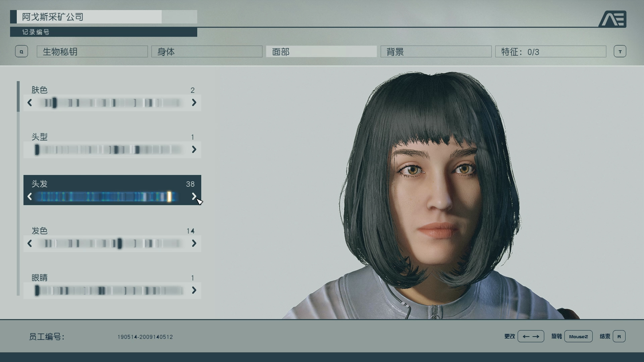The height and width of the screenshot is (362, 644).
Task: Click next arrow on 发色 slider
Action: (194, 243)
